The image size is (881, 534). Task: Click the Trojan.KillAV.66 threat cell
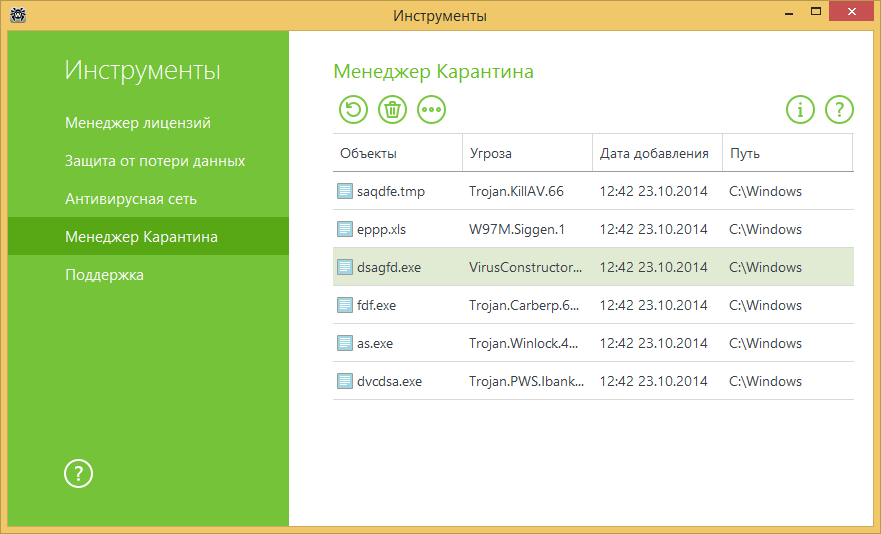coord(516,191)
